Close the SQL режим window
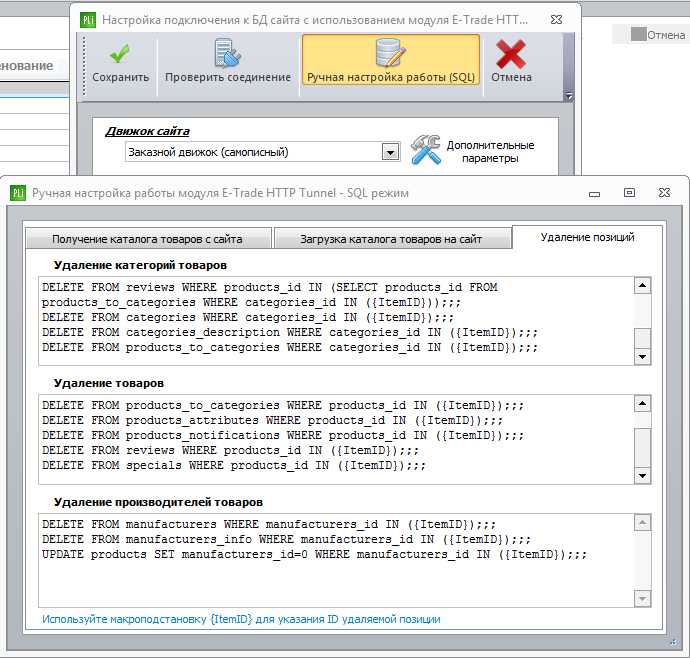690x658 pixels. pos(664,193)
